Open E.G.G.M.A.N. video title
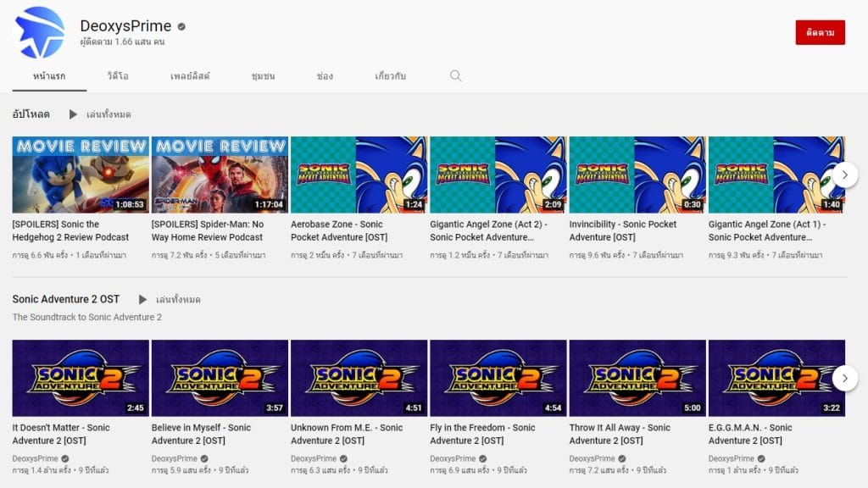868x488 pixels. pyautogui.click(x=750, y=435)
